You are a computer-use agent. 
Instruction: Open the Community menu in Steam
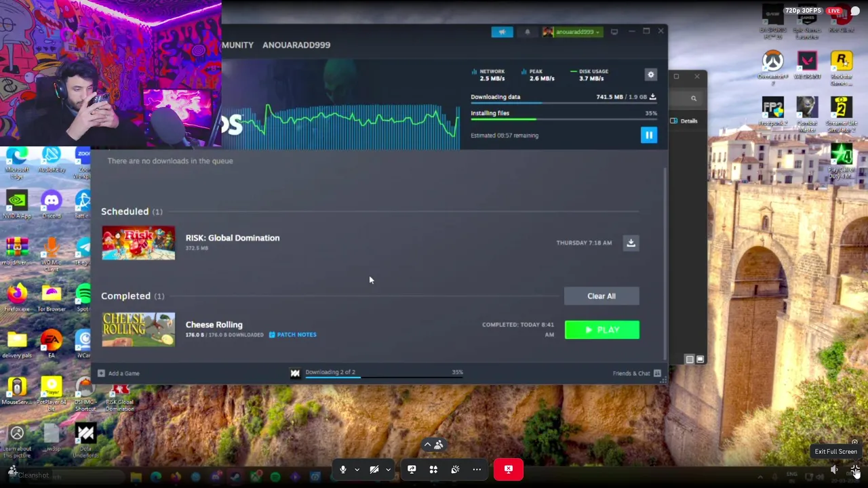click(237, 45)
